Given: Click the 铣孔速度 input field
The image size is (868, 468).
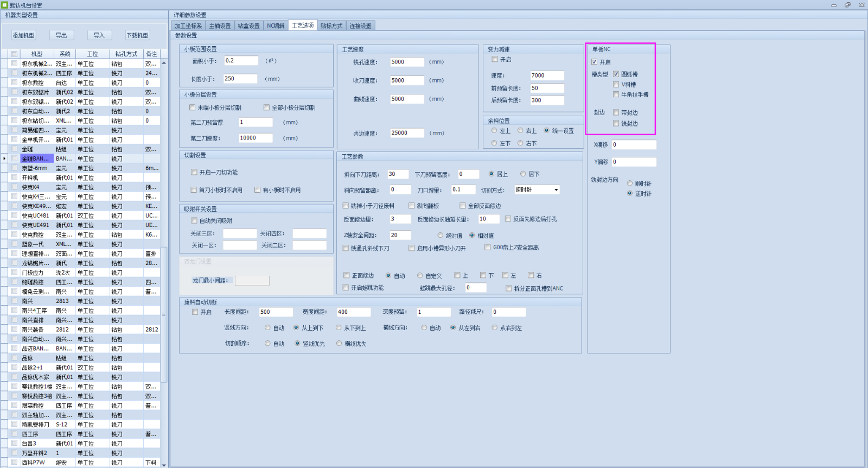Looking at the screenshot, I should pyautogui.click(x=407, y=62).
